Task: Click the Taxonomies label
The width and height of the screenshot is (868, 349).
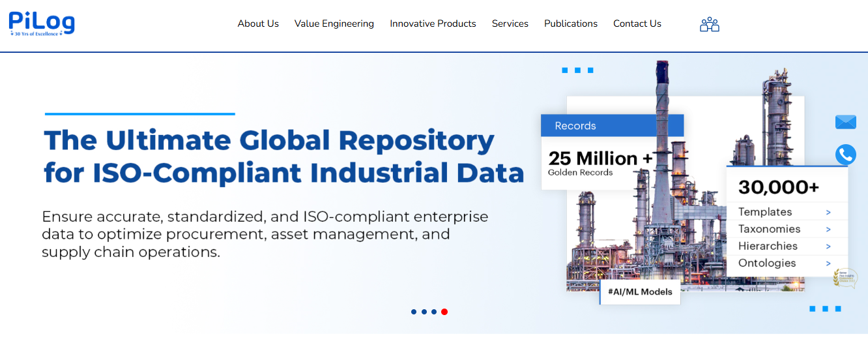Action: click(x=769, y=229)
